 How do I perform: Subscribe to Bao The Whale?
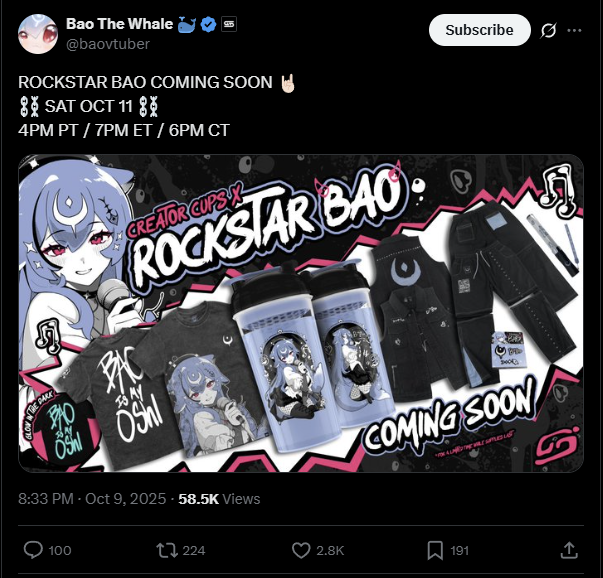(480, 30)
